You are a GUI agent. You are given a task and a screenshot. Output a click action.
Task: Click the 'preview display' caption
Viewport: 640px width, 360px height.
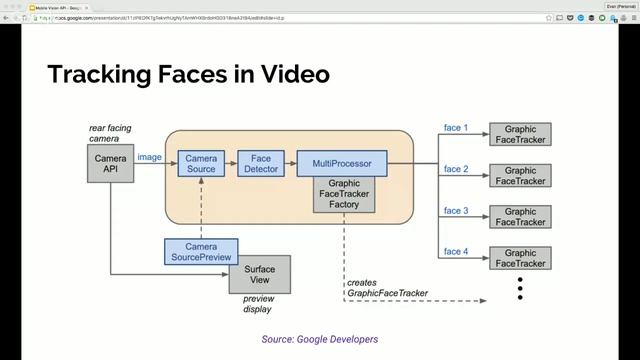[258, 304]
